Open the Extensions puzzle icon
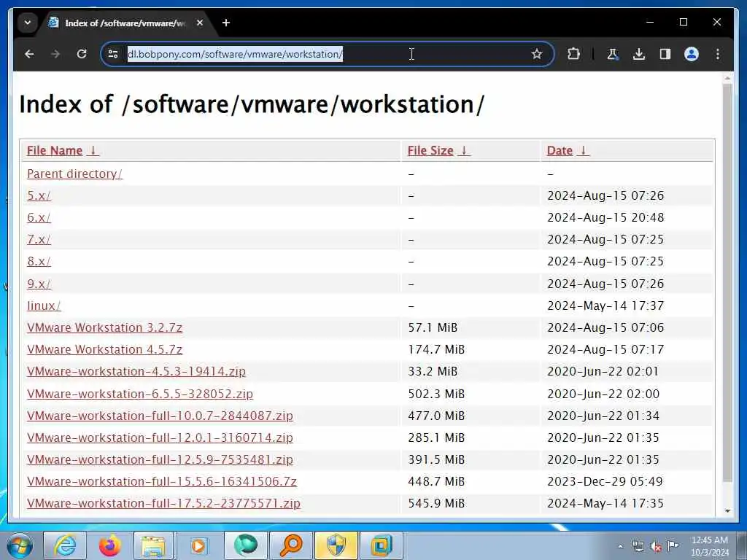This screenshot has width=747, height=560. click(573, 54)
